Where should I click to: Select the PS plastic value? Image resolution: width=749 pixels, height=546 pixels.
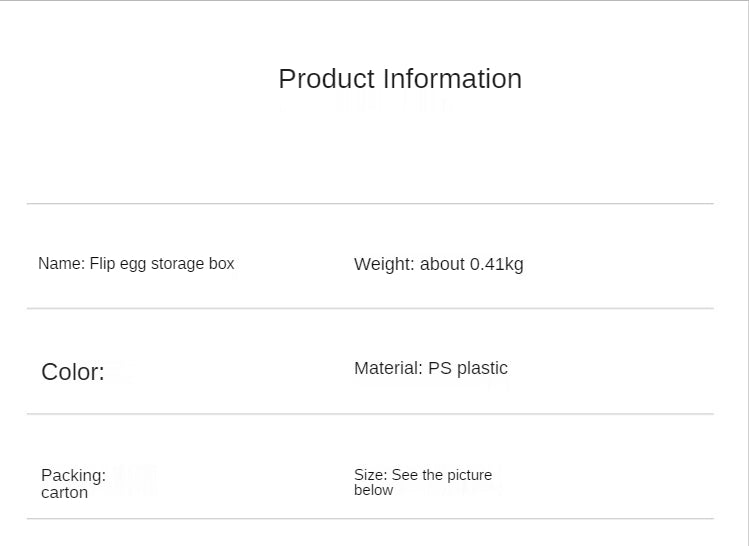(468, 369)
